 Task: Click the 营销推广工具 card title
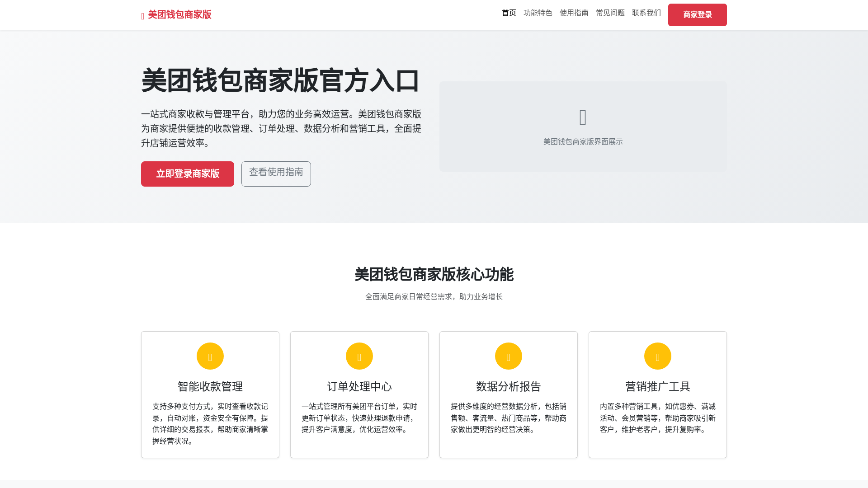point(658,387)
